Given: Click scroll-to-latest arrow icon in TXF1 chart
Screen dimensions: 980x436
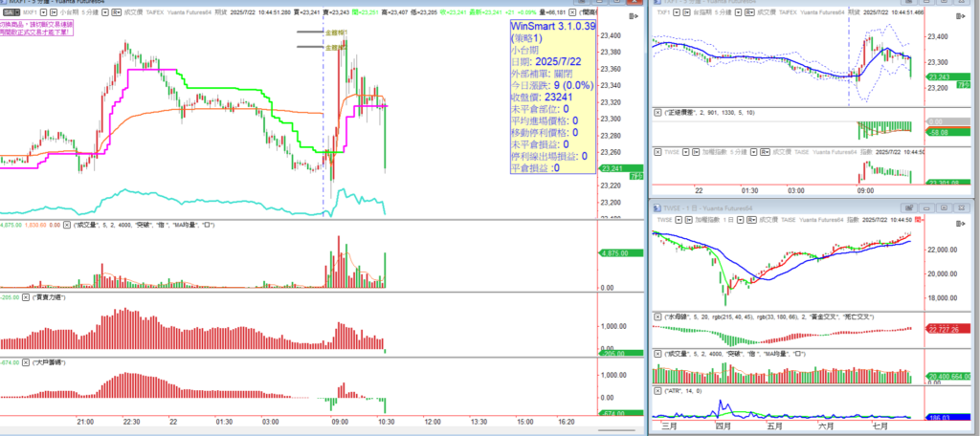Looking at the screenshot, I should coord(962,16).
